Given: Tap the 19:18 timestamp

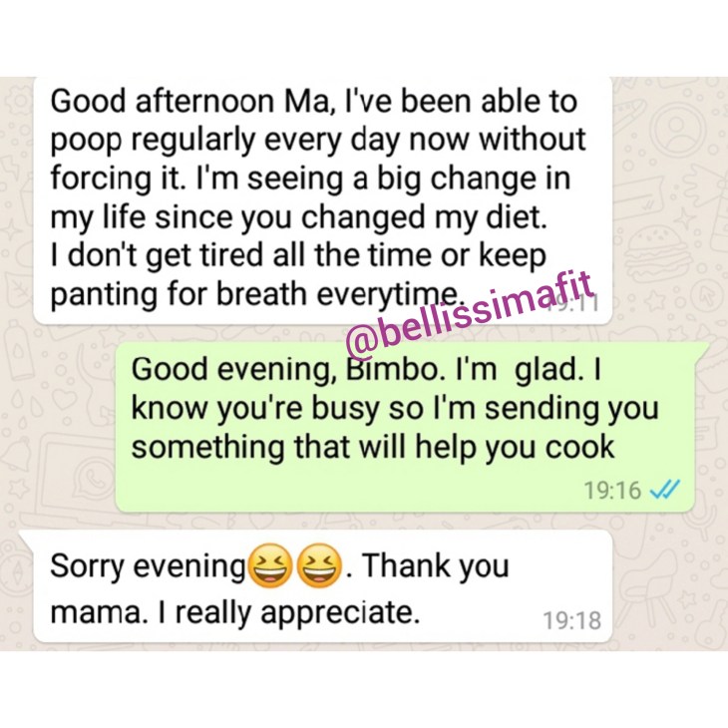Looking at the screenshot, I should click(x=572, y=620).
